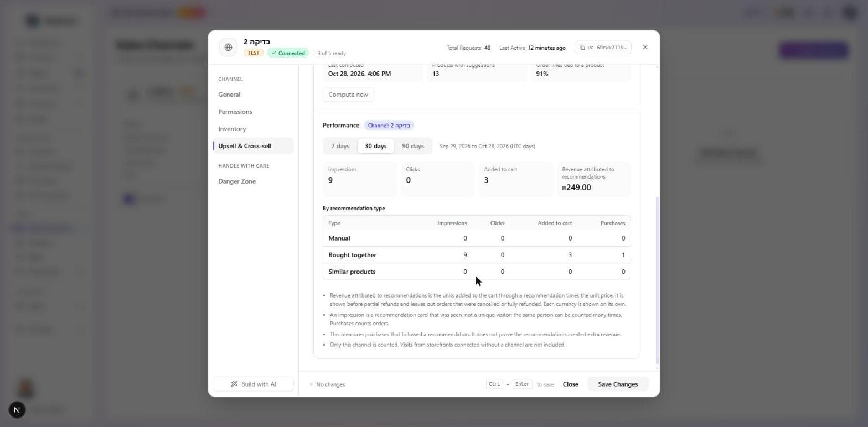The image size is (868, 427).
Task: Select the 30 days performance range
Action: pos(376,146)
